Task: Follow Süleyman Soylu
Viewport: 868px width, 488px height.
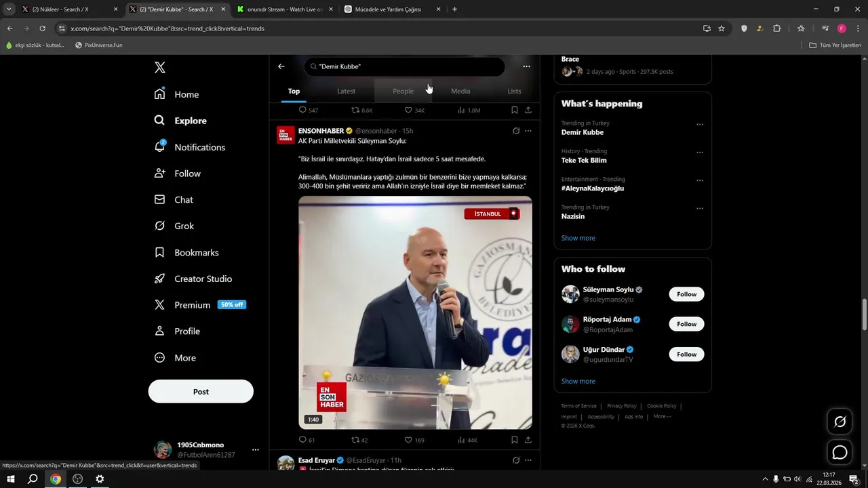Action: (686, 294)
